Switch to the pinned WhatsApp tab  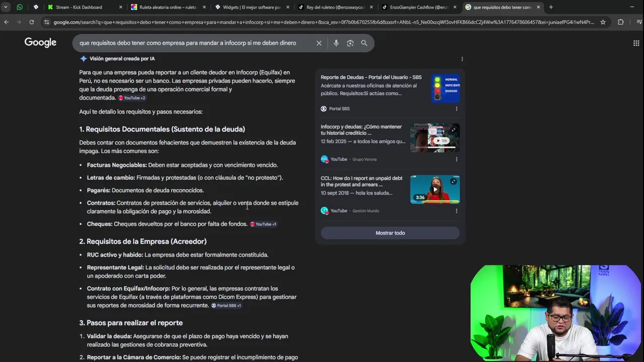[x=20, y=7]
